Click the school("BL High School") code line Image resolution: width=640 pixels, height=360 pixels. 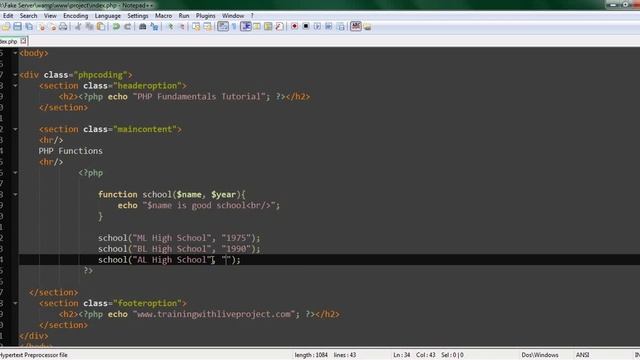click(179, 249)
